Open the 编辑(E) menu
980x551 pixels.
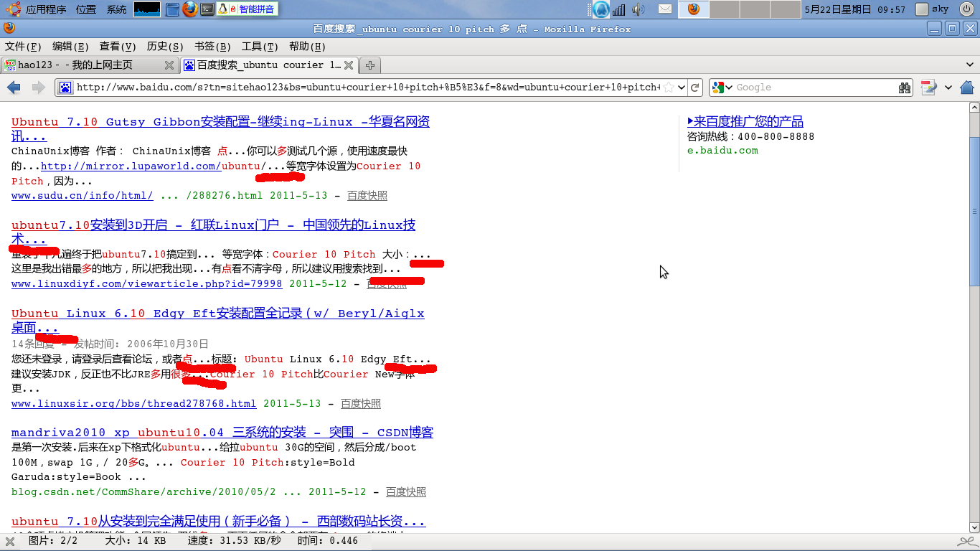pos(70,47)
